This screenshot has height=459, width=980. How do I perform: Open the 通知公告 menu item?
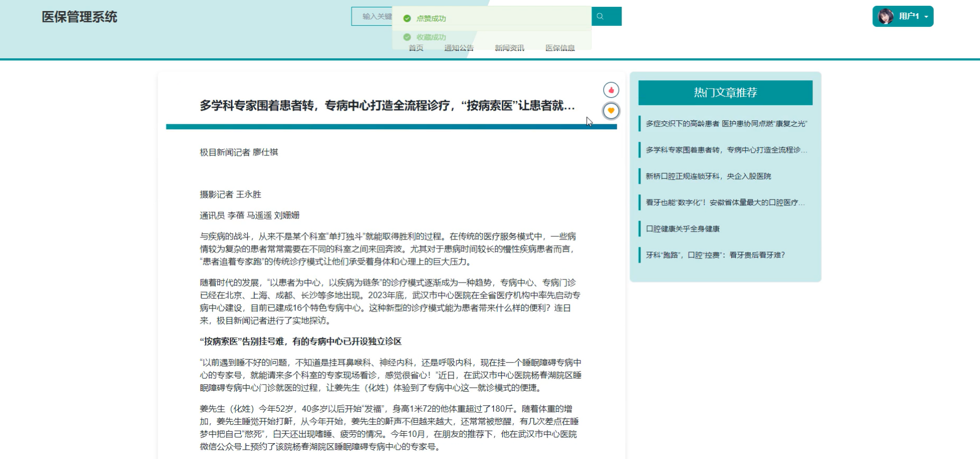pyautogui.click(x=459, y=48)
